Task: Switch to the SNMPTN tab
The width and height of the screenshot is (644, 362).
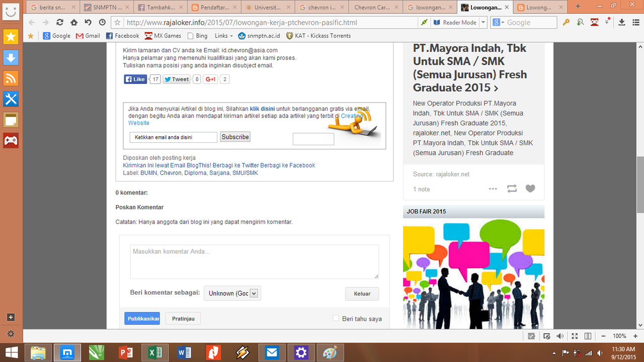Action: pyautogui.click(x=106, y=7)
